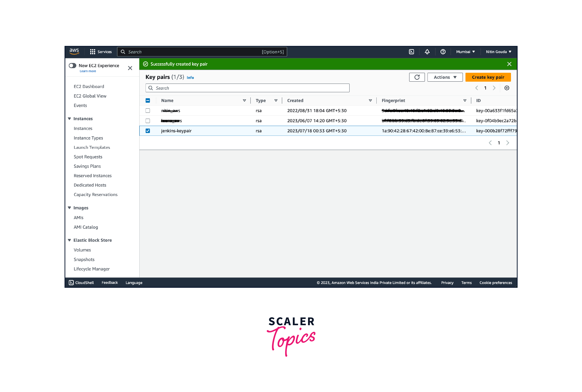The width and height of the screenshot is (582, 392).
Task: Open the Actions dropdown
Action: [445, 77]
